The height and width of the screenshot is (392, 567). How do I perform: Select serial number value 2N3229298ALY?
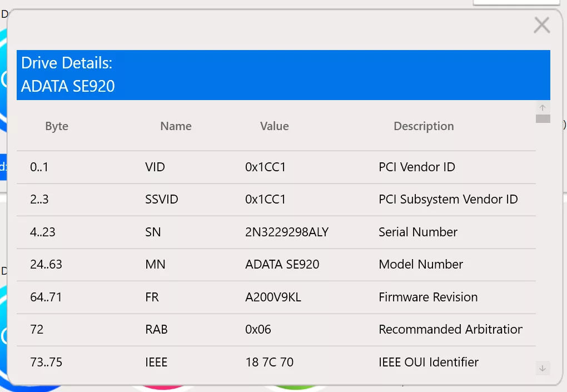point(287,232)
